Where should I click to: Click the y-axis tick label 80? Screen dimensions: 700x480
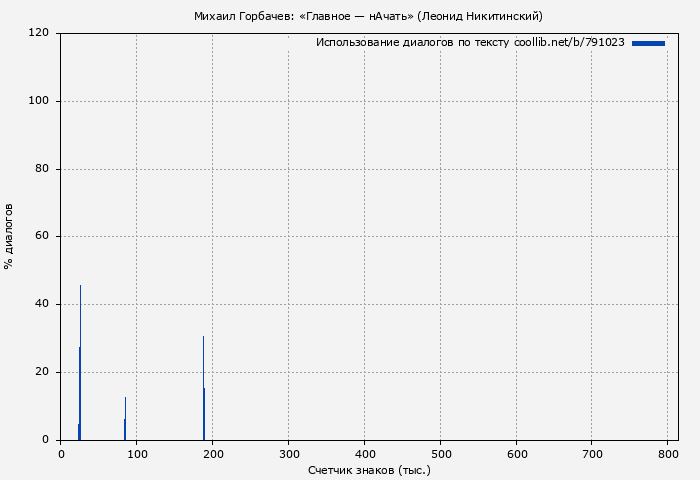tap(43, 169)
